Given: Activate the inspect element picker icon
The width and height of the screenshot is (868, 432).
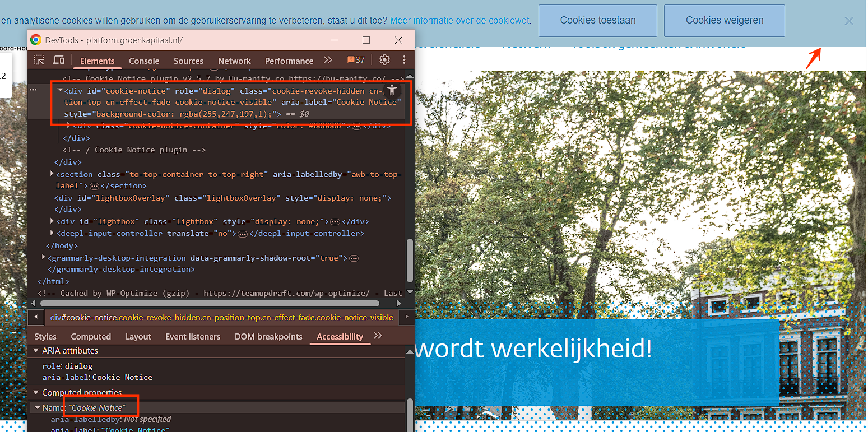Looking at the screenshot, I should 39,61.
